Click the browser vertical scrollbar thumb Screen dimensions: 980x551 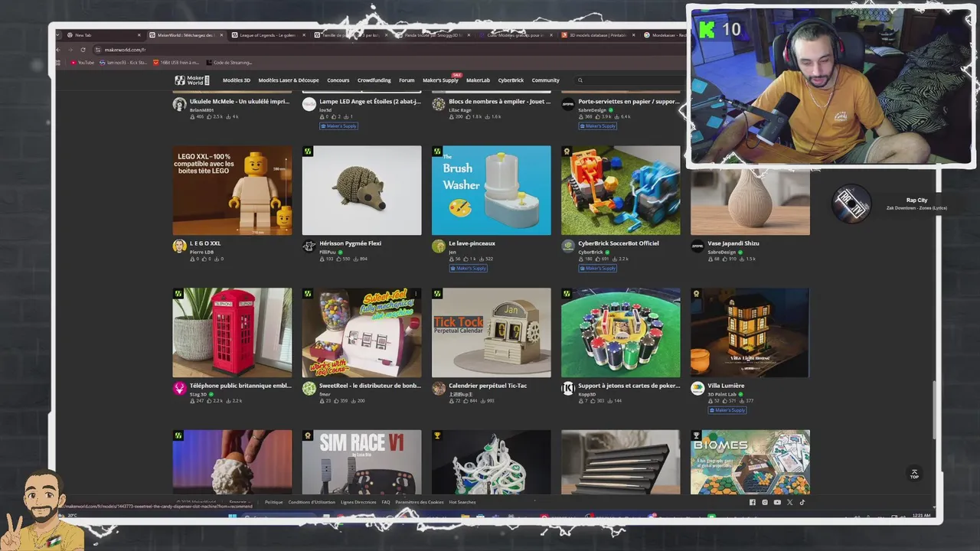point(935,409)
